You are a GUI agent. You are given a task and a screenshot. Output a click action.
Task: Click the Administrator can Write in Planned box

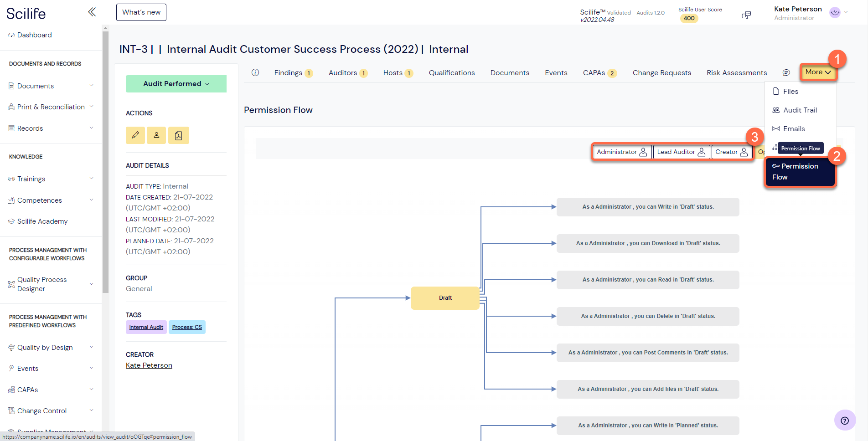[648, 426]
